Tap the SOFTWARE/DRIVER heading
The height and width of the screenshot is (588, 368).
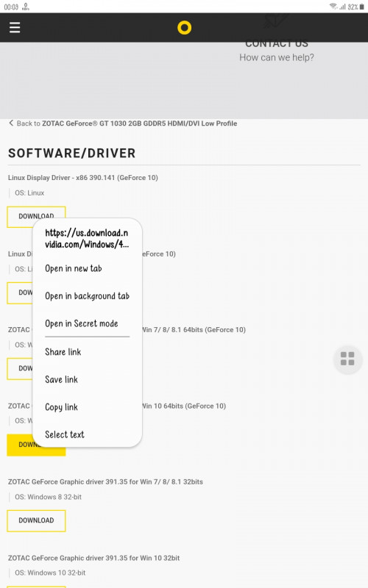tap(71, 153)
